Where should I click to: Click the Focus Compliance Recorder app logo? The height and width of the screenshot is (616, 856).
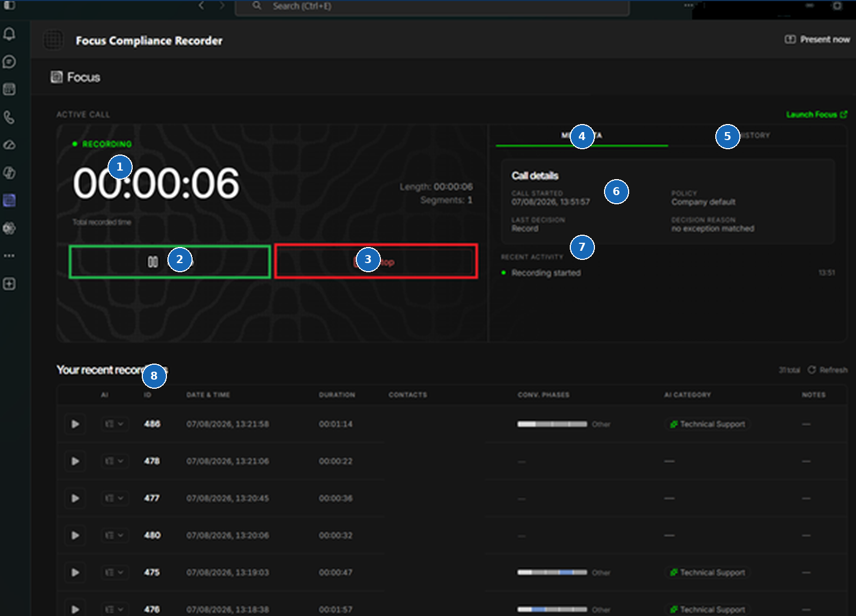(x=53, y=40)
